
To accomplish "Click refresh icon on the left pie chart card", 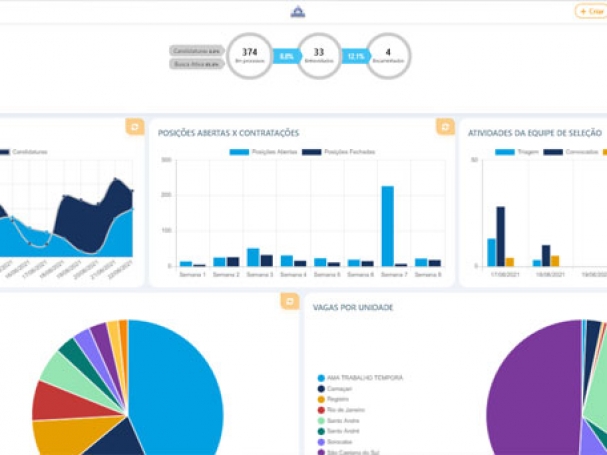I will (289, 301).
